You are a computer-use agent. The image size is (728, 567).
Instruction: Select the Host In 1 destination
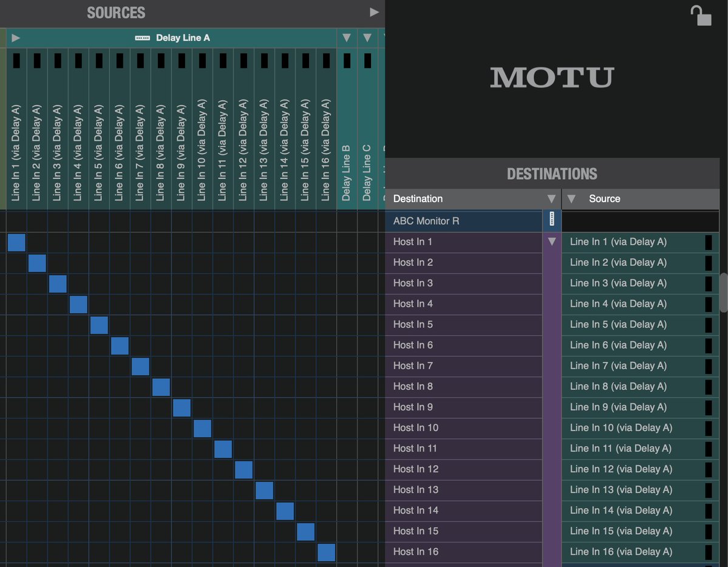point(464,242)
